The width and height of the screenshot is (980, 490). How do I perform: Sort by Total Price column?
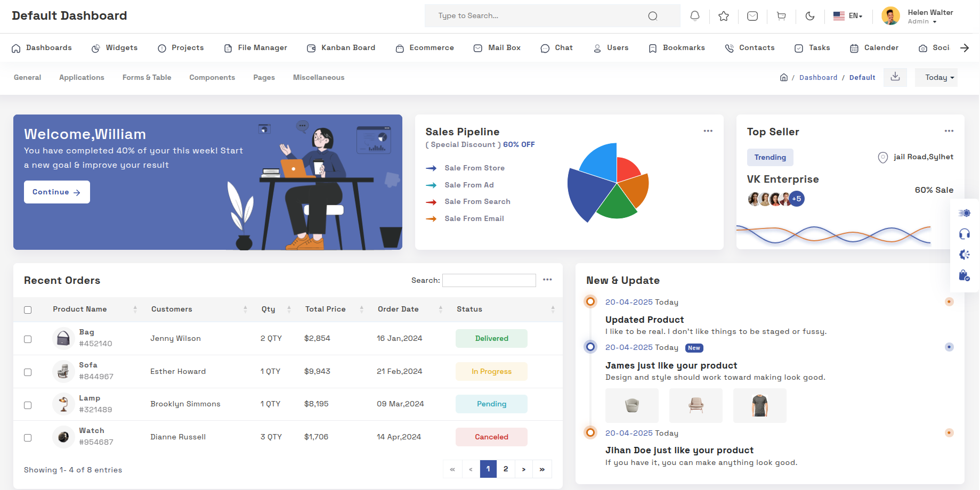(x=334, y=309)
